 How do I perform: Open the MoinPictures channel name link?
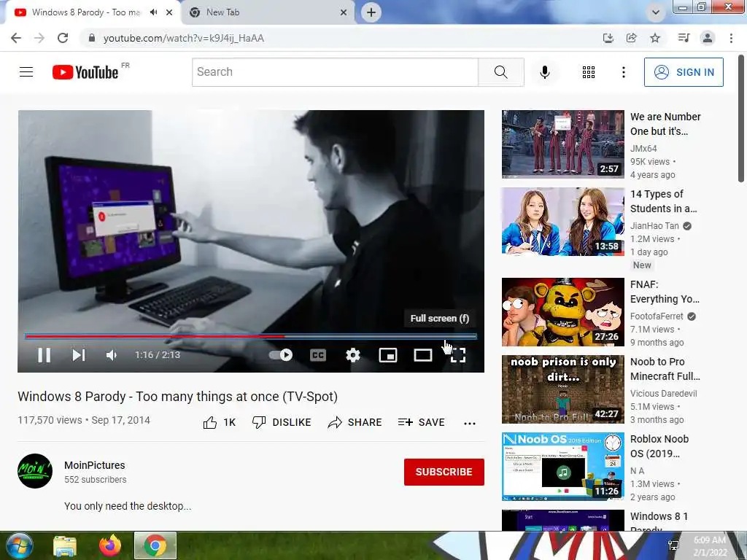[x=95, y=465]
